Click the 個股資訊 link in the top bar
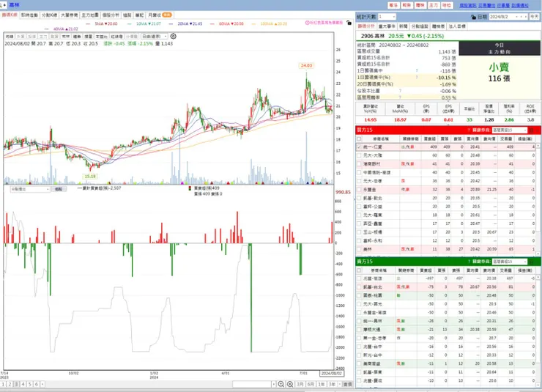The height and width of the screenshot is (392, 542). [468, 5]
